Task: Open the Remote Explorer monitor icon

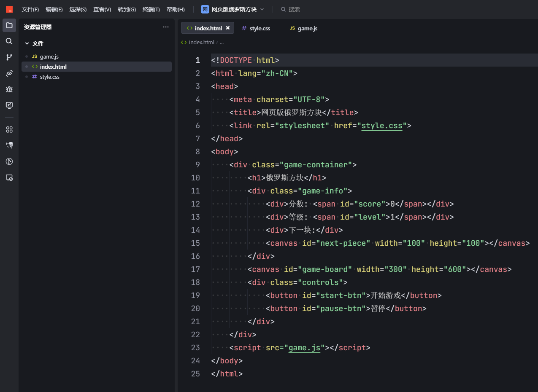Action: [x=9, y=105]
